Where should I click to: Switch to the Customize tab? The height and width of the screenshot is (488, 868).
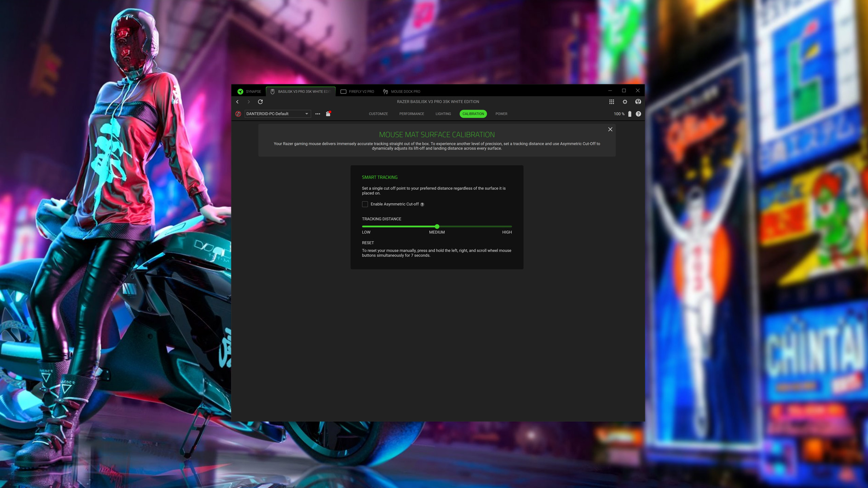coord(378,114)
